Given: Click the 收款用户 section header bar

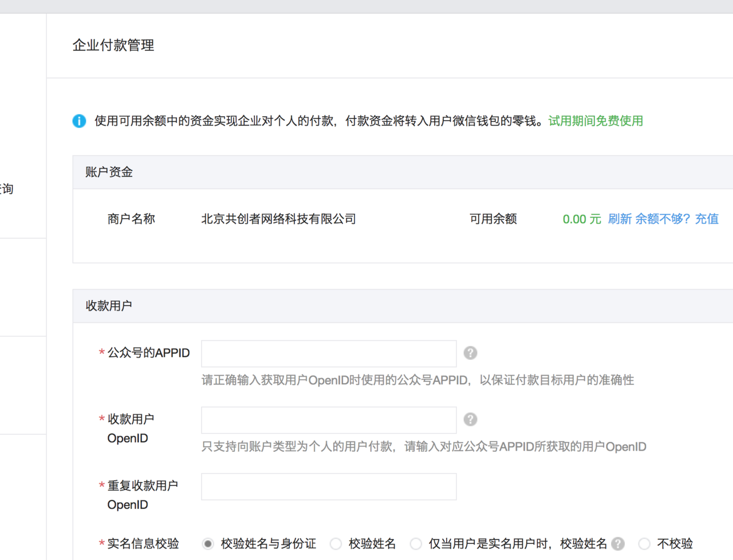Looking at the screenshot, I should coord(109,306).
